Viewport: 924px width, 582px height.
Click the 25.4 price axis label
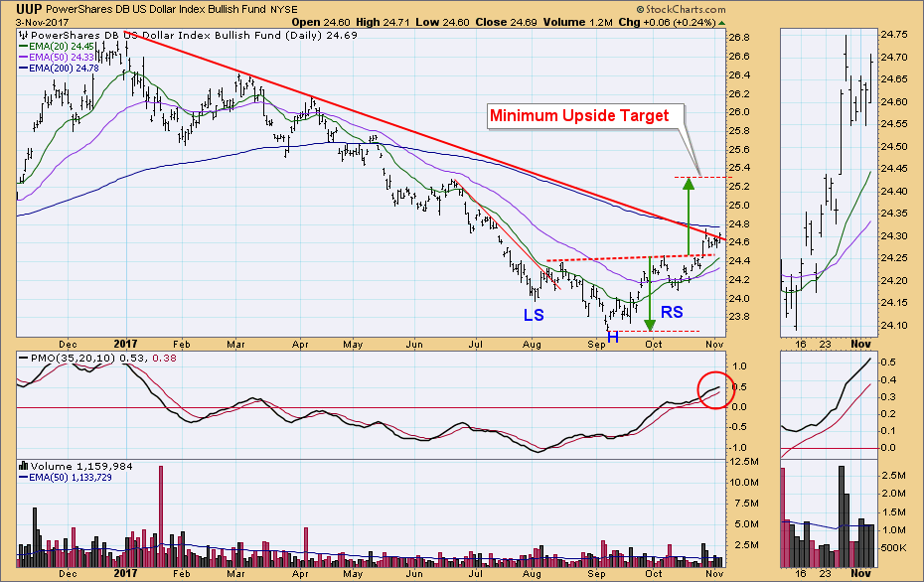tap(739, 168)
